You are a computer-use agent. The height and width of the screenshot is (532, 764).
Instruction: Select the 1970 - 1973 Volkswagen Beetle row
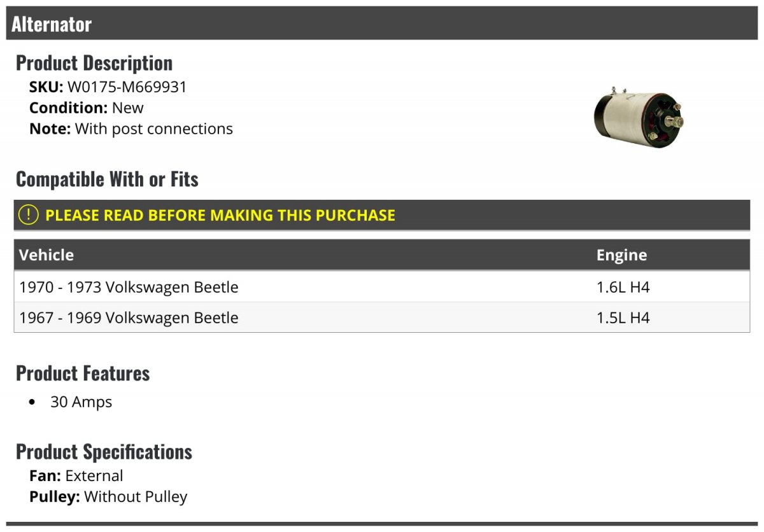pos(382,287)
